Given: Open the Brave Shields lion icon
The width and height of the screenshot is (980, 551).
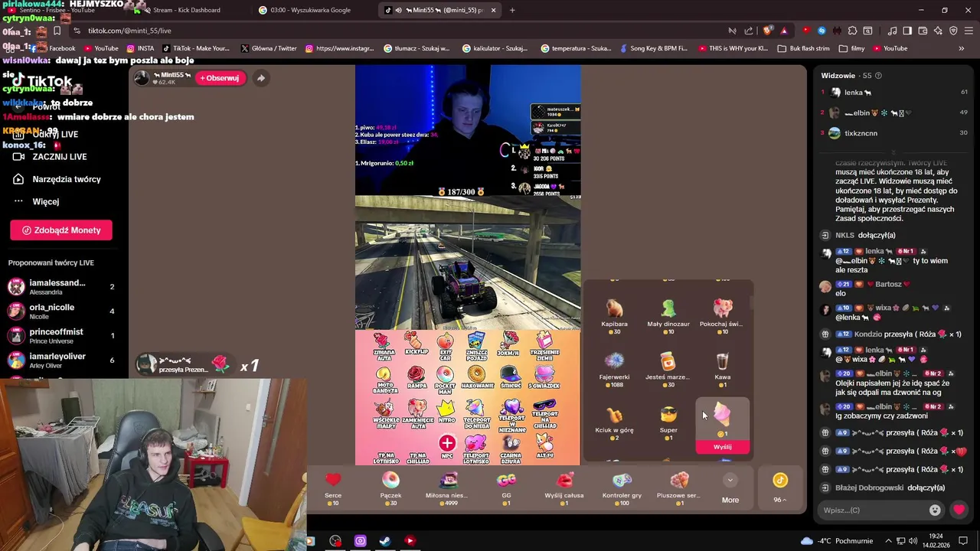Looking at the screenshot, I should [767, 31].
